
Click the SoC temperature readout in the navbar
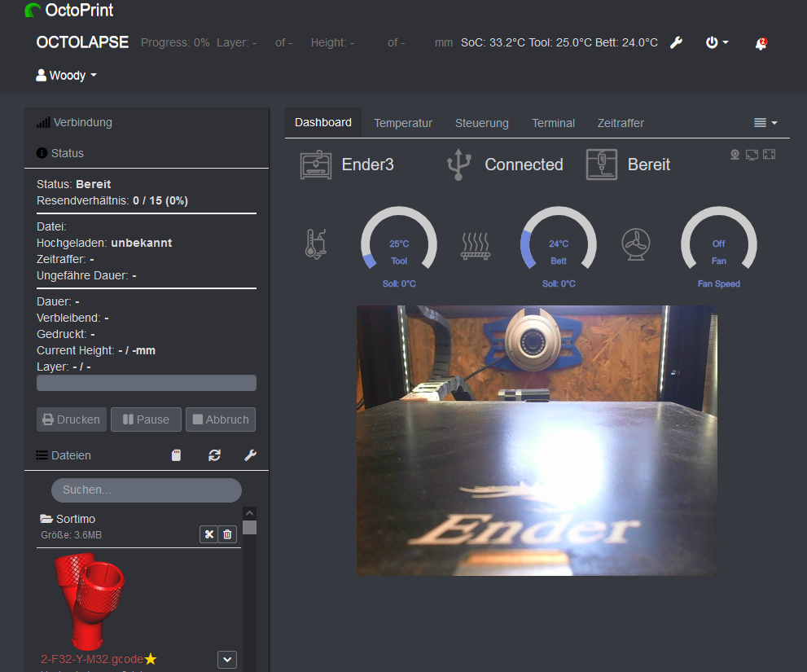(493, 42)
